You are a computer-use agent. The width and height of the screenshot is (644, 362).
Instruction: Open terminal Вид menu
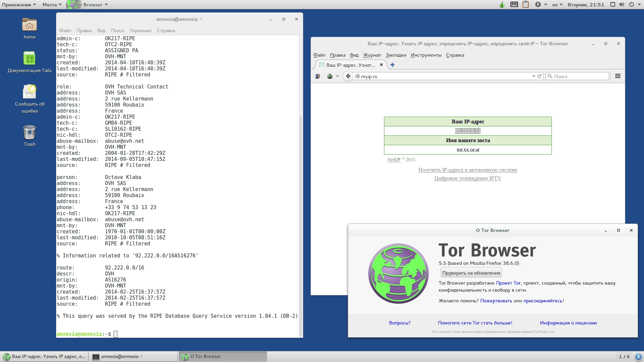coord(101,31)
